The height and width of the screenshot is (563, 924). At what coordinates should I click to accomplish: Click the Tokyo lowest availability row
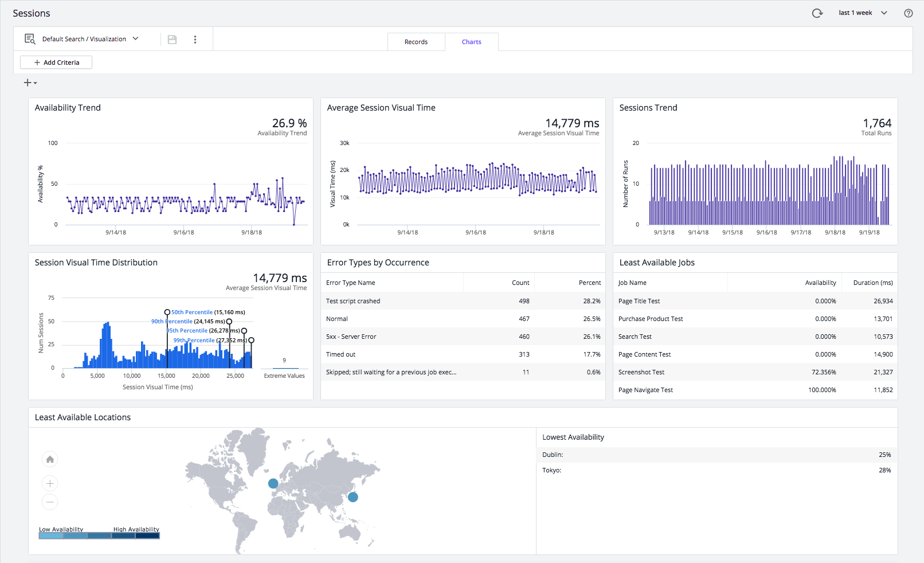point(717,470)
